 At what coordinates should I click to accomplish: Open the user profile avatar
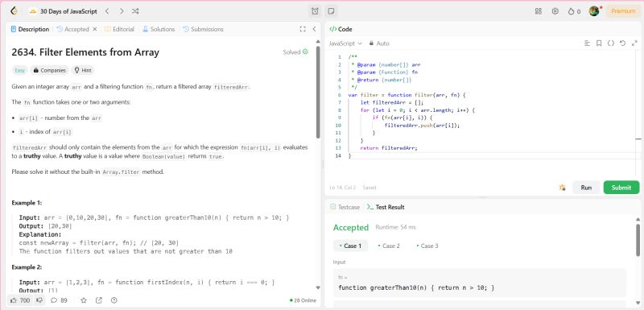(594, 11)
